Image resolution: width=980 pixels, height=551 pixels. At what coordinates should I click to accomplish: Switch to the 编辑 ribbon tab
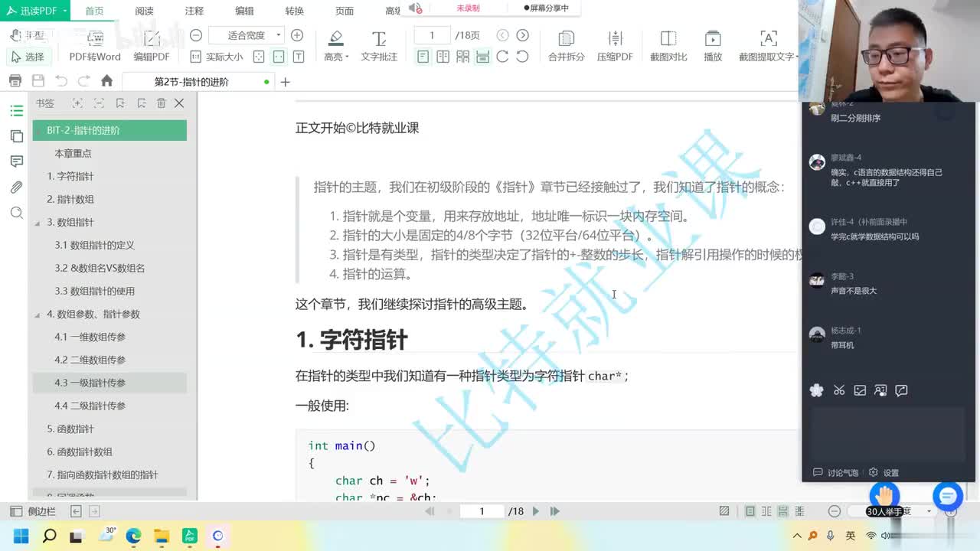pyautogui.click(x=244, y=11)
